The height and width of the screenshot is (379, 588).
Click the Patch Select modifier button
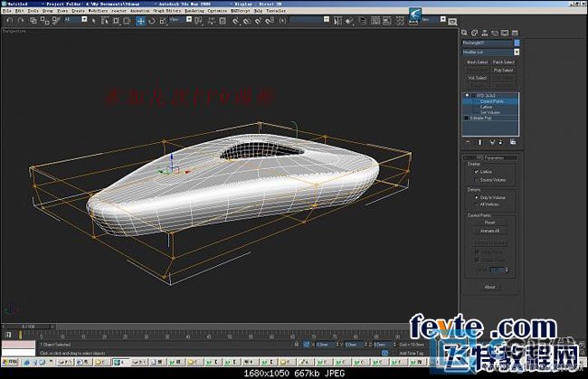[504, 62]
